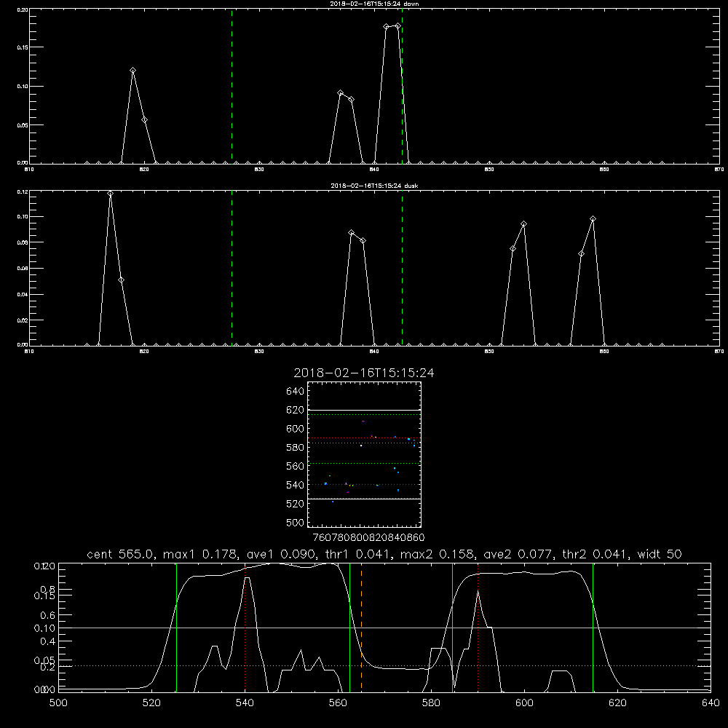
Task: Click the left green dashed line in the dawn plot
Action: tap(232, 86)
